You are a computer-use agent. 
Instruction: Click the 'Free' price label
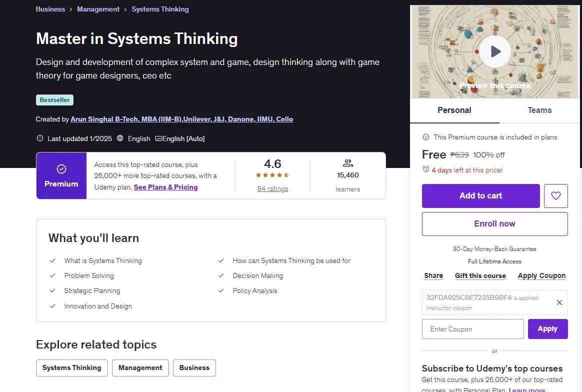(434, 154)
